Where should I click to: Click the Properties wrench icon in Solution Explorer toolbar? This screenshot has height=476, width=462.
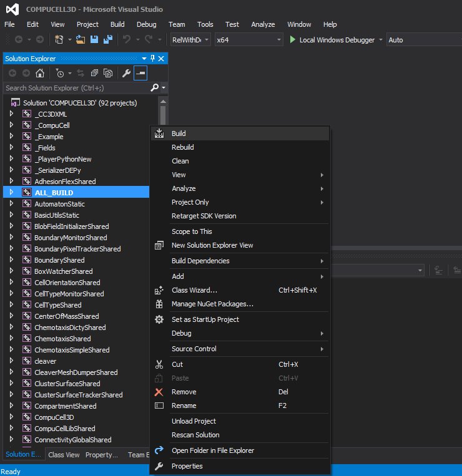point(125,73)
